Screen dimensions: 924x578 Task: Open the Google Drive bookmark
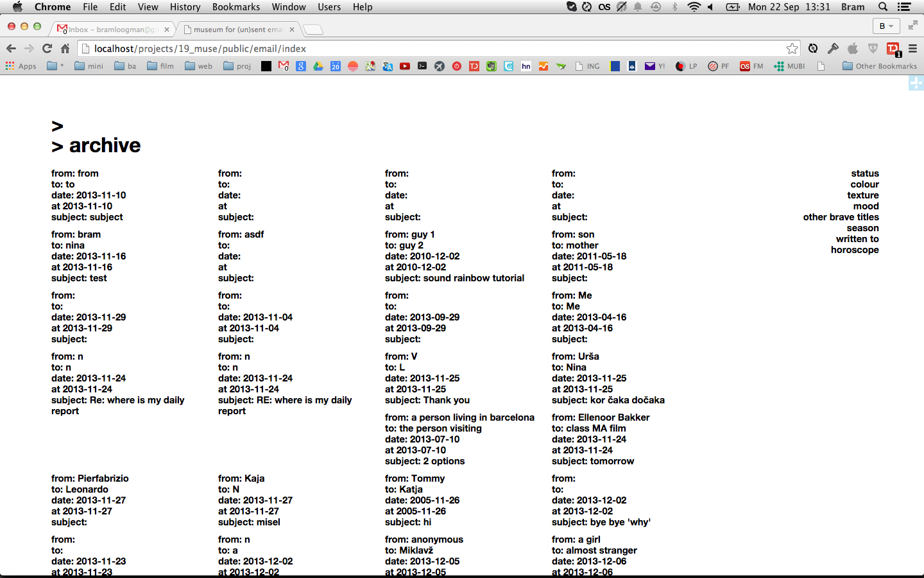(x=318, y=66)
